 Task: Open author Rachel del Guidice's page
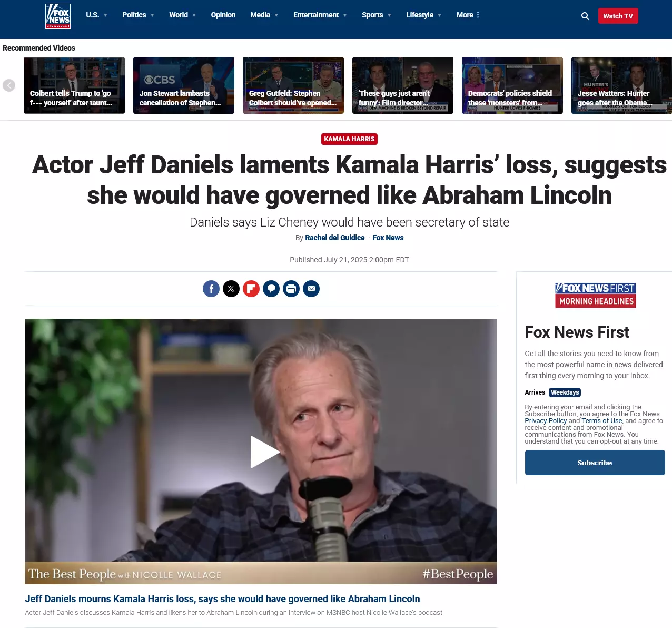(x=335, y=238)
